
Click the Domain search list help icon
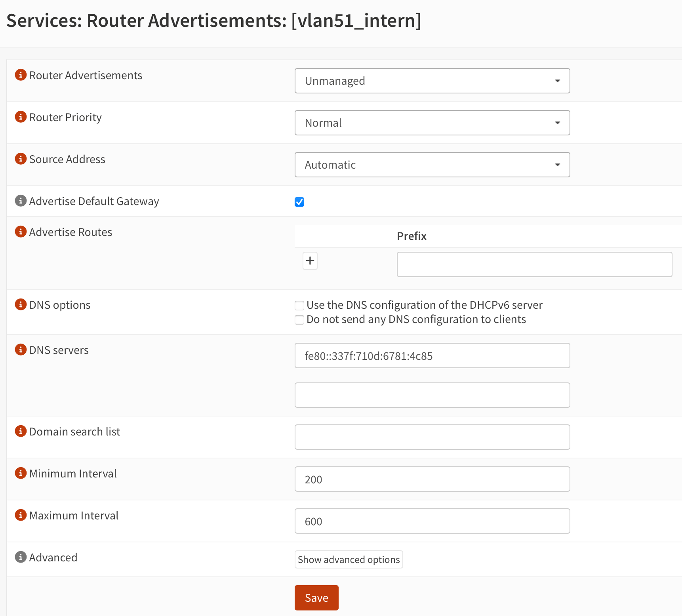coord(20,431)
